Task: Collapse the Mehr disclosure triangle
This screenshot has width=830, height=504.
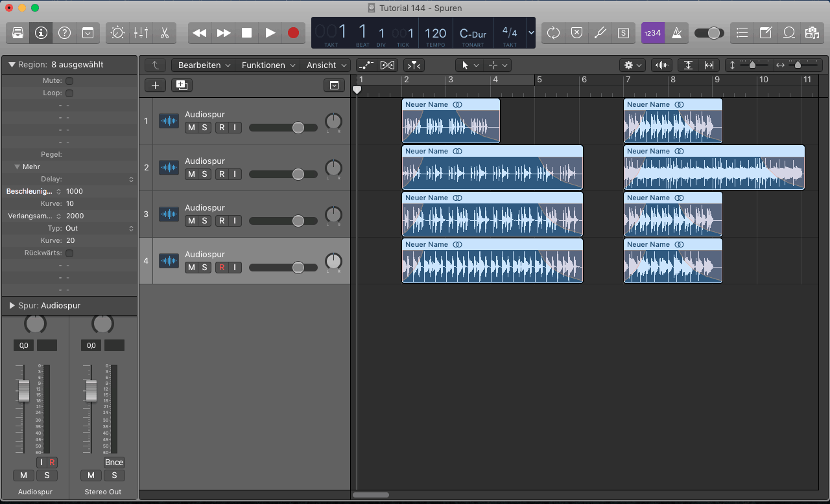Action: (x=18, y=167)
